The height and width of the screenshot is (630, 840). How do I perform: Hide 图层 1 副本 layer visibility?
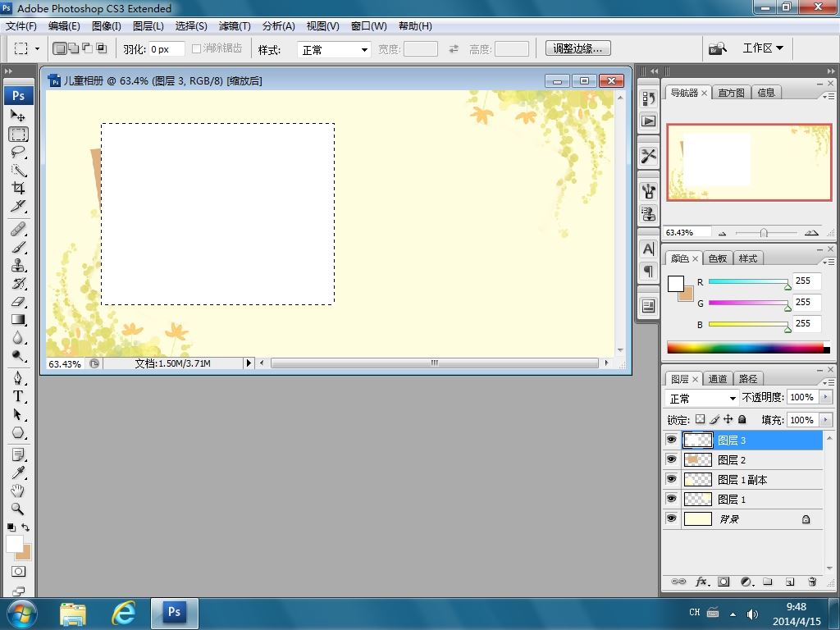pos(671,479)
